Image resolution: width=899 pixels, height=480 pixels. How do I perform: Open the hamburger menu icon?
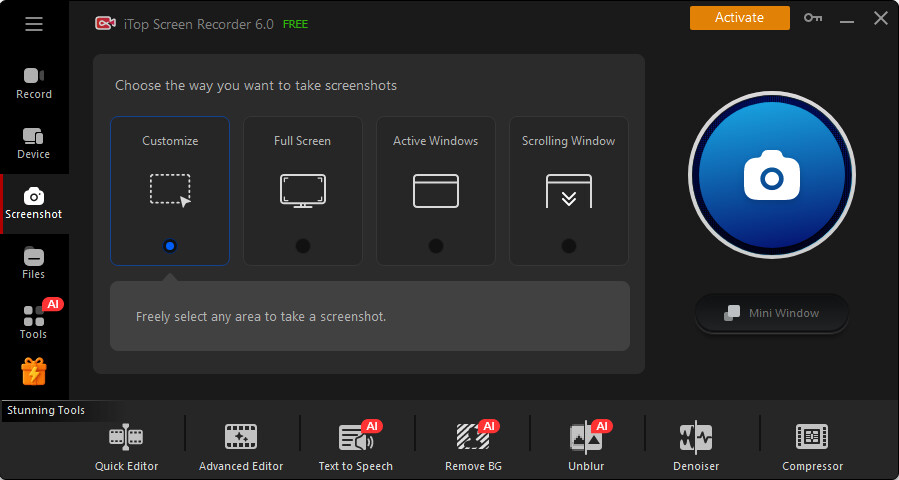[x=34, y=24]
